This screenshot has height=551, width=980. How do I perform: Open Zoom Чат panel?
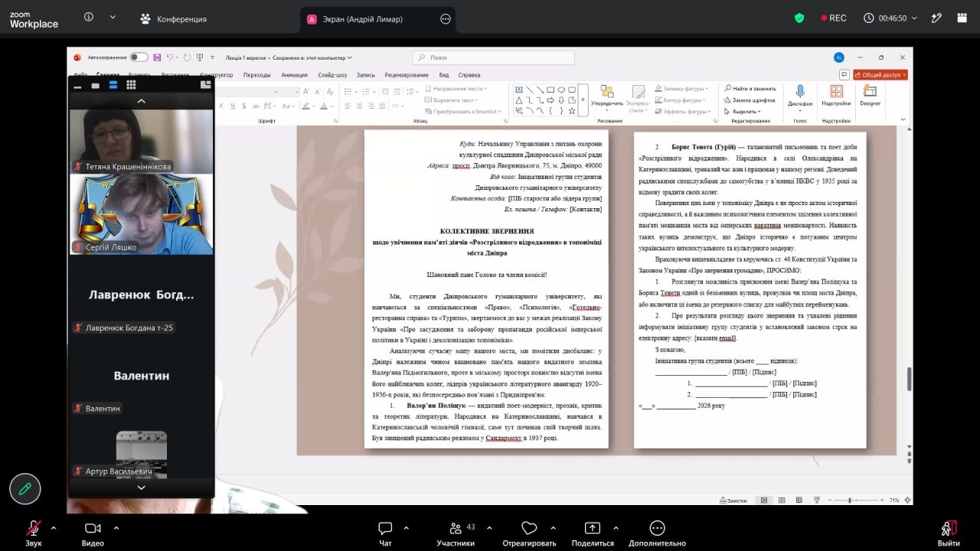tap(385, 533)
